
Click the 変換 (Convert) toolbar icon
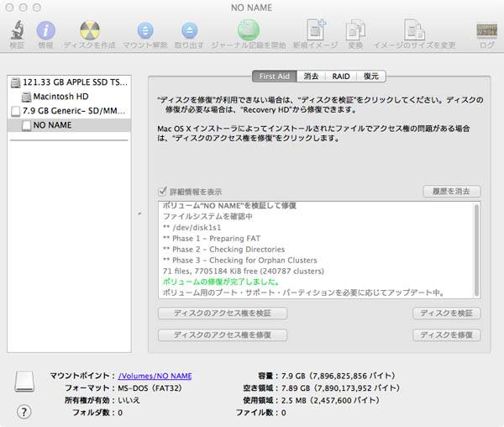(x=356, y=31)
